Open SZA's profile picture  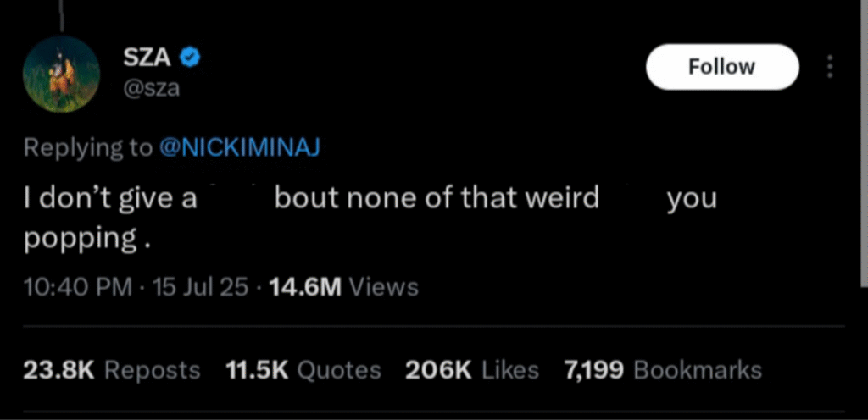coord(62,75)
